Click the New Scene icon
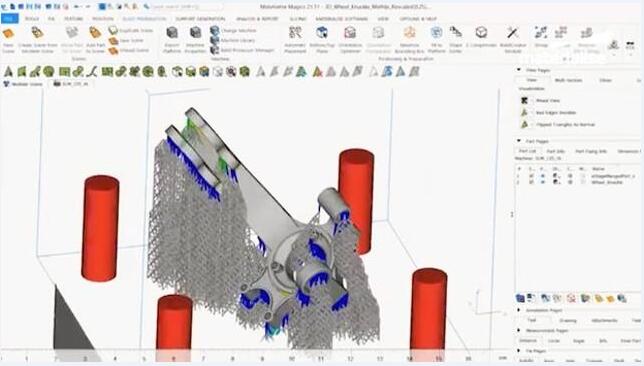Screen dimensions: 644x366 click(x=8, y=34)
